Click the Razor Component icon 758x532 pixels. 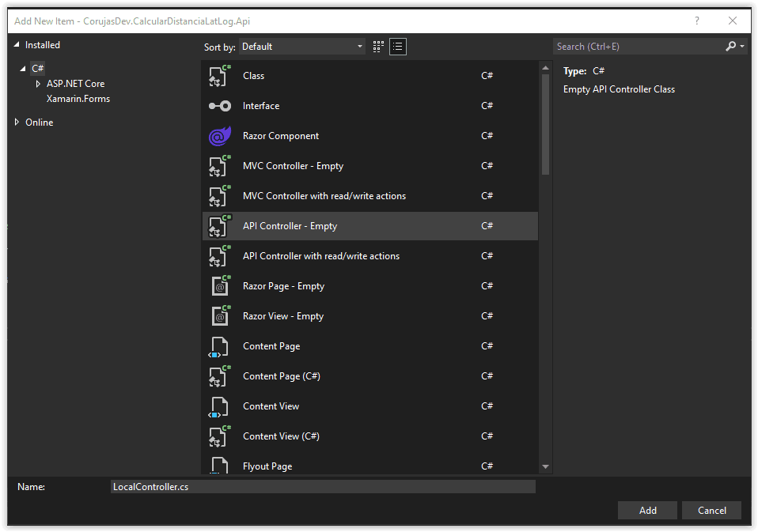tap(219, 136)
